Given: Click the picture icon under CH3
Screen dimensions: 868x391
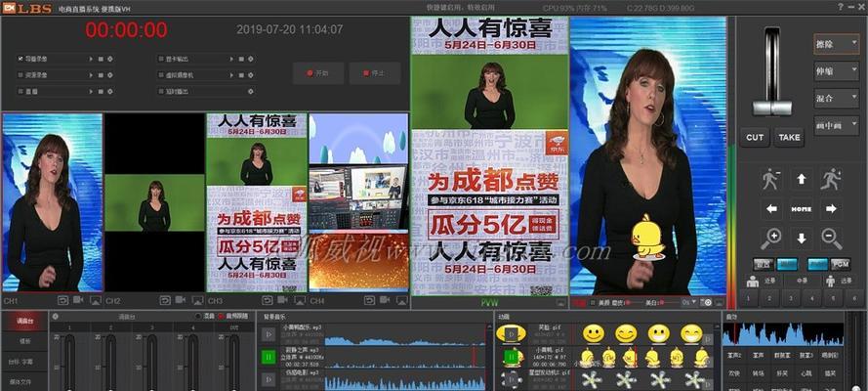Looking at the screenshot, I should point(300,300).
